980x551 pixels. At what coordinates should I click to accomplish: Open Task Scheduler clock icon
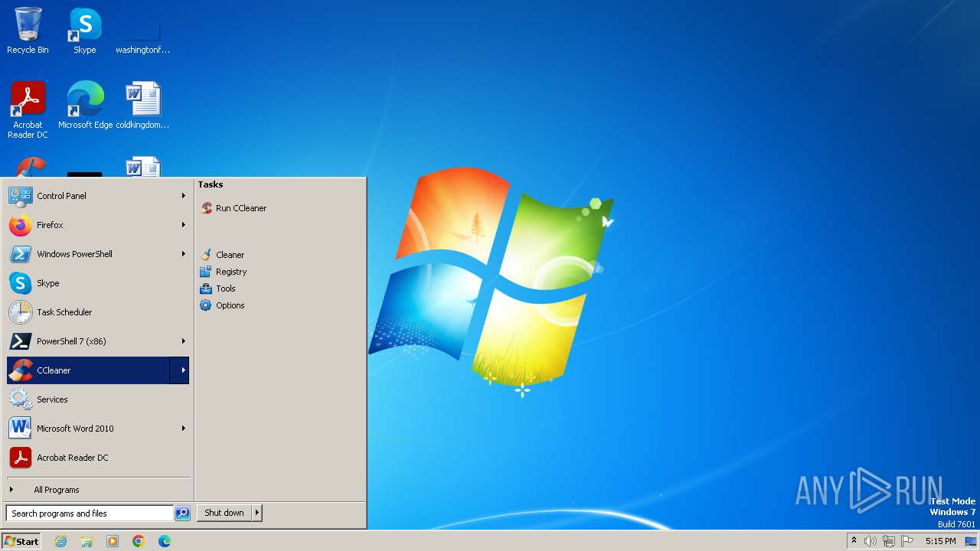click(x=21, y=312)
